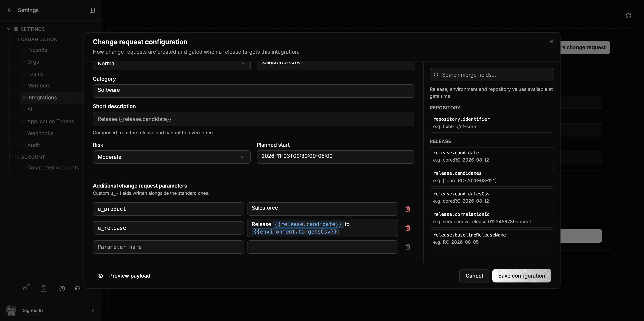The width and height of the screenshot is (644, 321).
Task: Insert release.candidate merge field card
Action: tap(492, 157)
